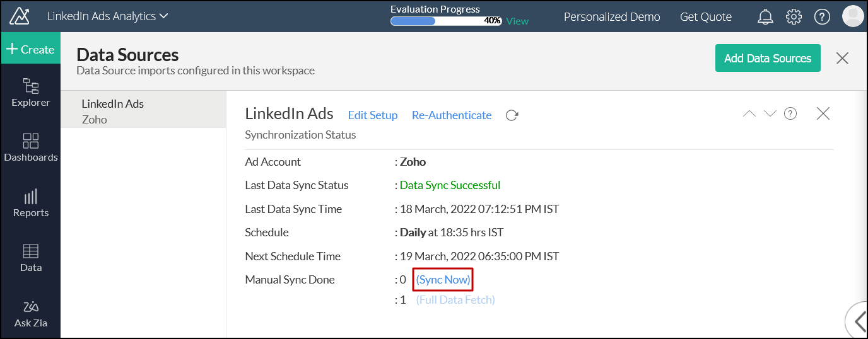The width and height of the screenshot is (868, 339).
Task: Go to previous data source with up chevron
Action: 749,114
